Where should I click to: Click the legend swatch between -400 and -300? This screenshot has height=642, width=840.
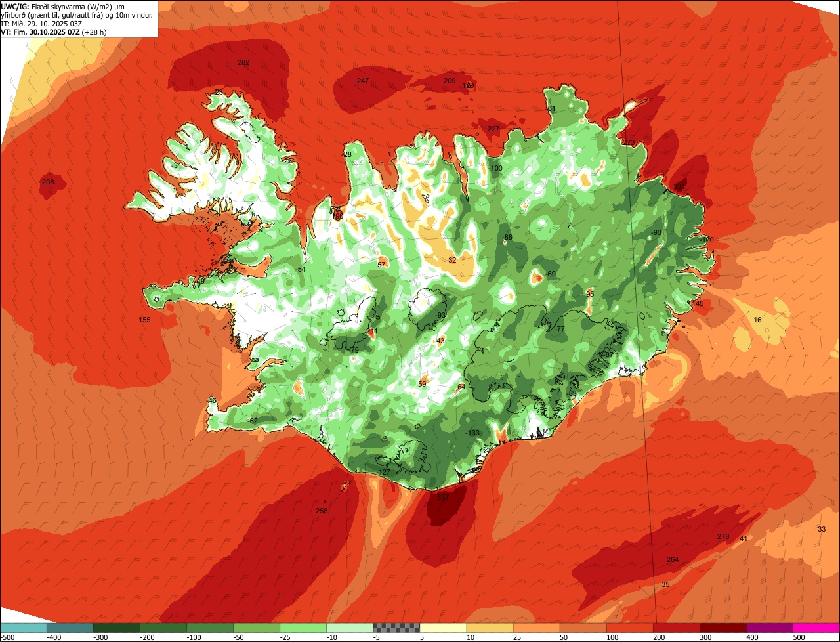(70, 628)
